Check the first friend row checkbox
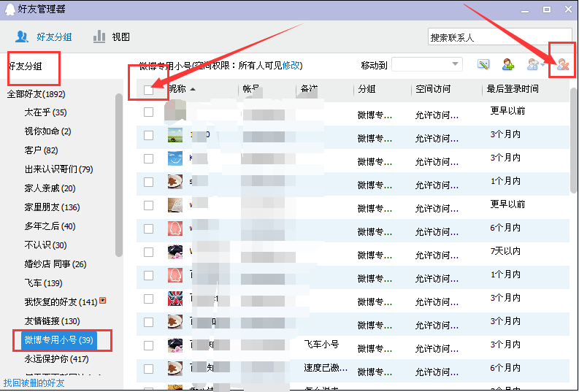The height and width of the screenshot is (392, 579). tap(149, 112)
